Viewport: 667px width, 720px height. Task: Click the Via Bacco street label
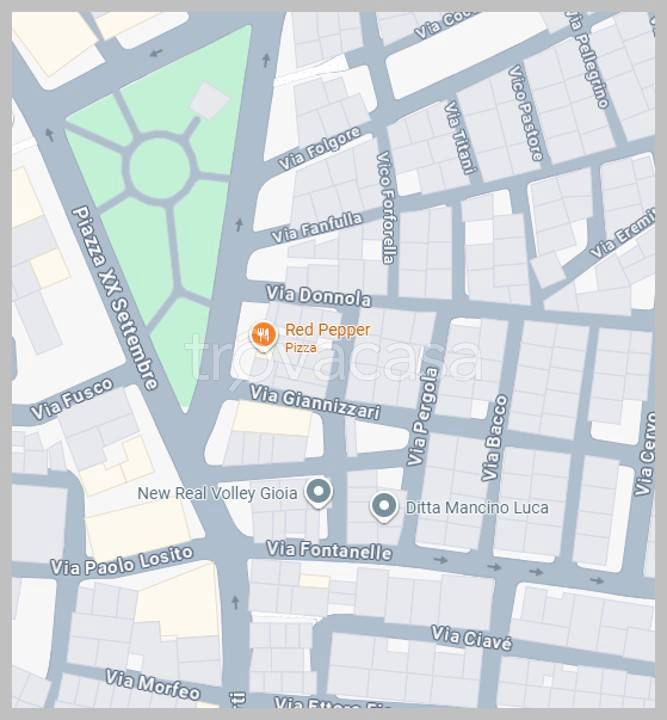494,438
